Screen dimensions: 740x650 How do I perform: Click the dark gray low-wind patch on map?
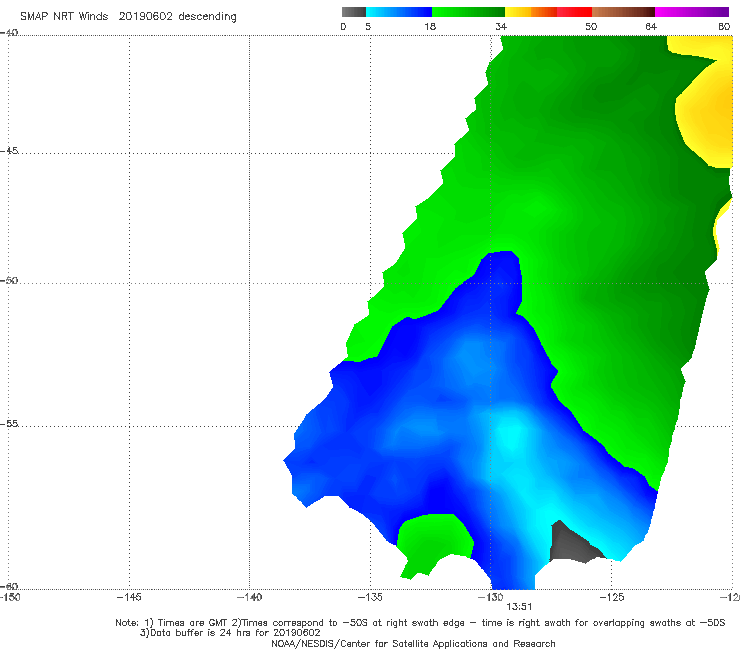pos(573,544)
